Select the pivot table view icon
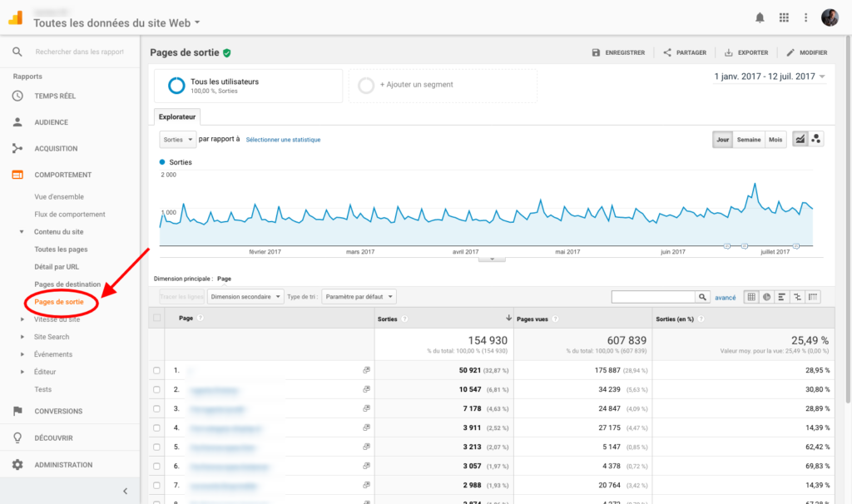This screenshot has width=852, height=504. (x=812, y=297)
